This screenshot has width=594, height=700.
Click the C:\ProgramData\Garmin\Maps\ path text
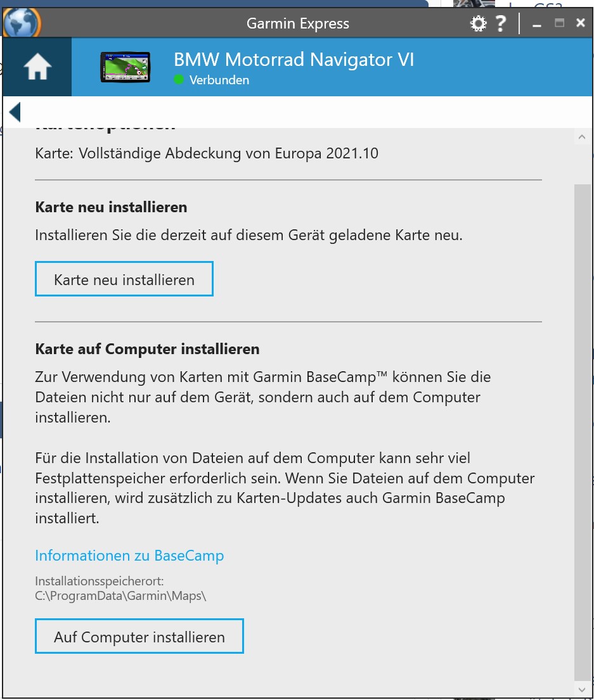point(120,595)
